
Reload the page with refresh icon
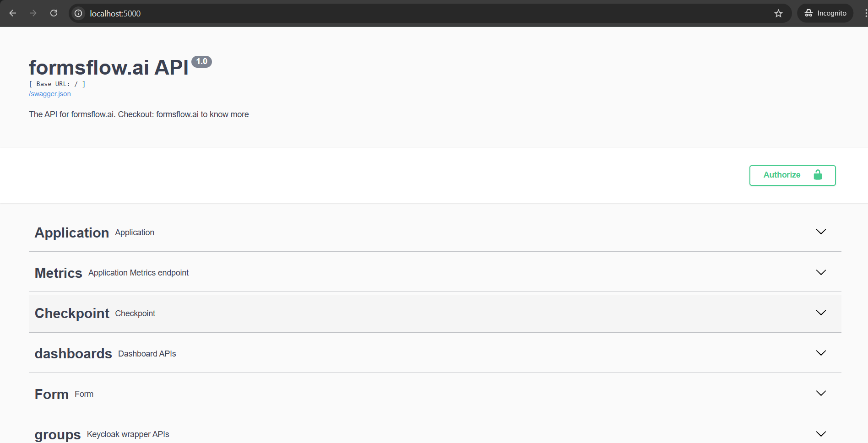54,13
